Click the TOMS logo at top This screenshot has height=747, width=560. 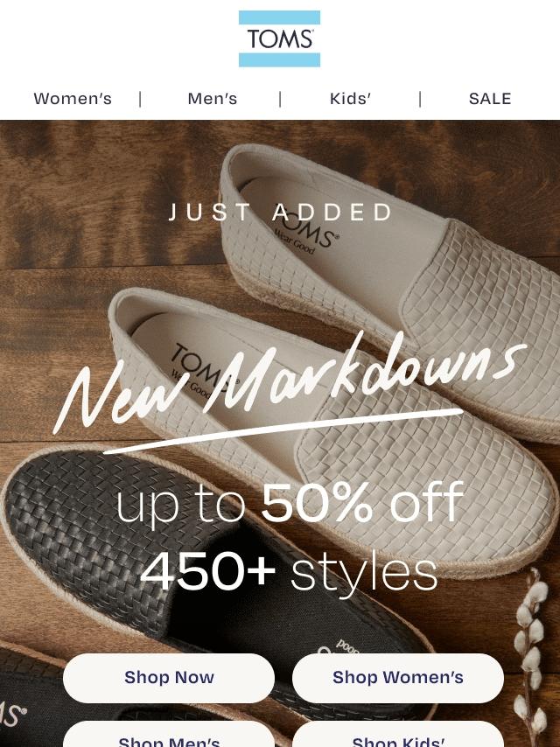279,38
